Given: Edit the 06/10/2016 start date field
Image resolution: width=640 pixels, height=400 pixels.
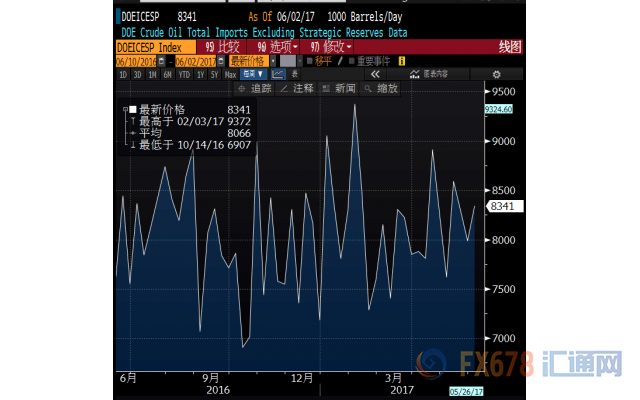Looking at the screenshot, I should point(136,62).
